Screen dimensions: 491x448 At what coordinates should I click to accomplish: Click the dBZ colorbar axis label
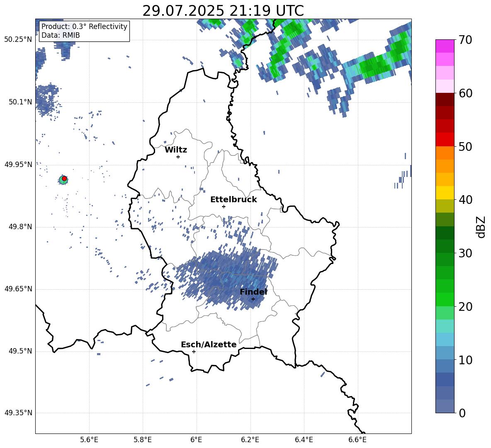click(x=481, y=227)
